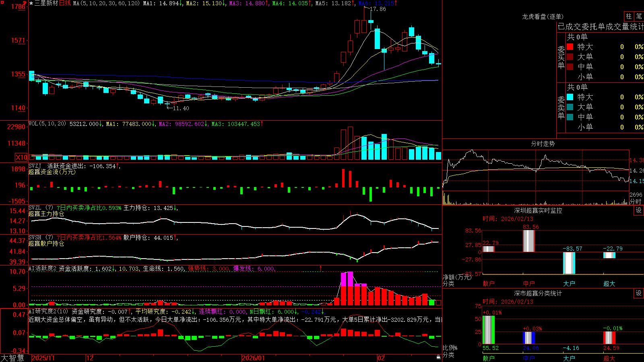Click the 活跃资金进出: -106.354 value

point(82,166)
